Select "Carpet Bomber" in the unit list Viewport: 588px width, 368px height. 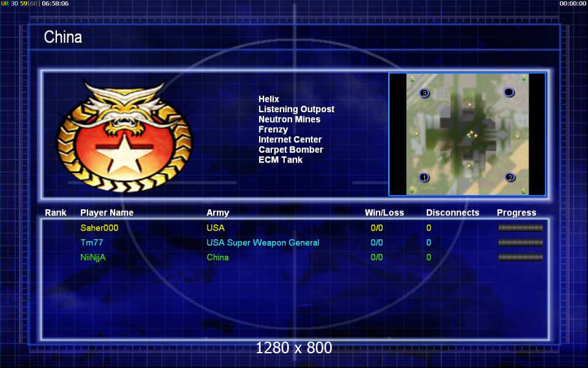tap(290, 150)
